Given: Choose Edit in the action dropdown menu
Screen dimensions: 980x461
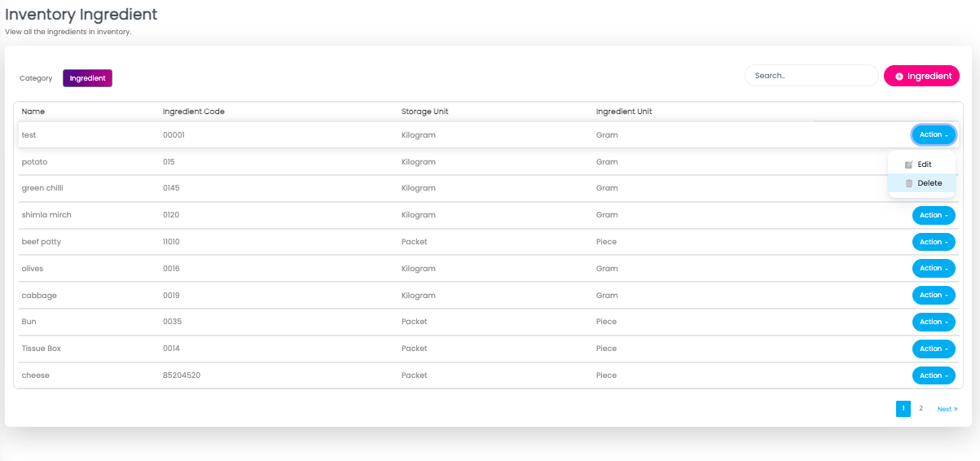Looking at the screenshot, I should pyautogui.click(x=924, y=165).
